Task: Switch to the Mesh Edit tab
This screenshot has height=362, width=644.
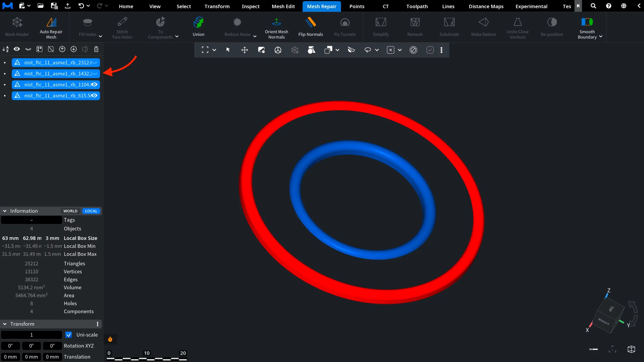Action: (x=283, y=6)
